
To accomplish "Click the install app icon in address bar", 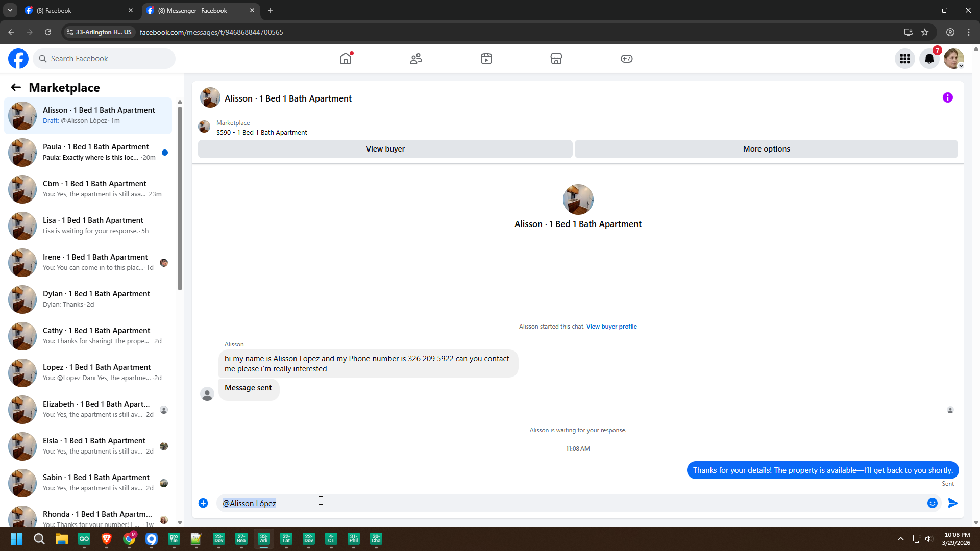I will 909,32.
